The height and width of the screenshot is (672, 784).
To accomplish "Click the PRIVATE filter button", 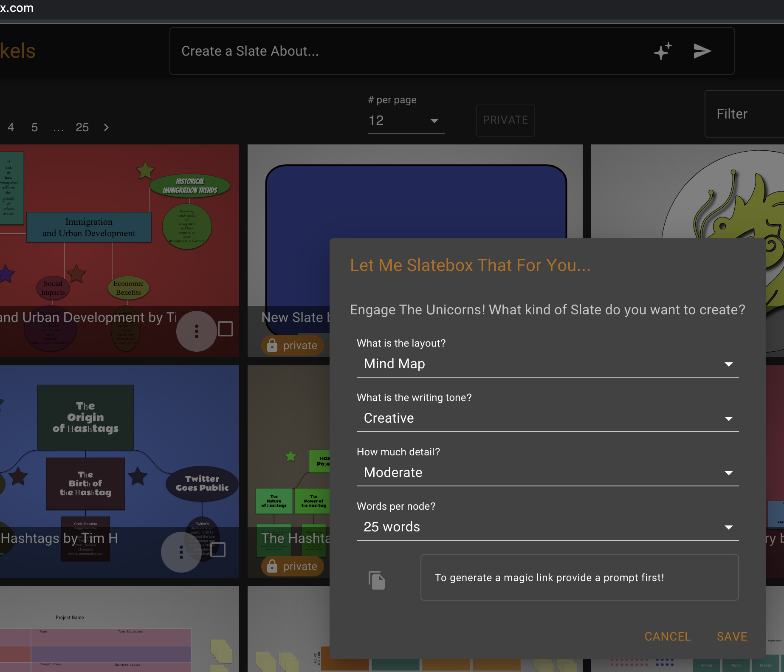I will (505, 120).
